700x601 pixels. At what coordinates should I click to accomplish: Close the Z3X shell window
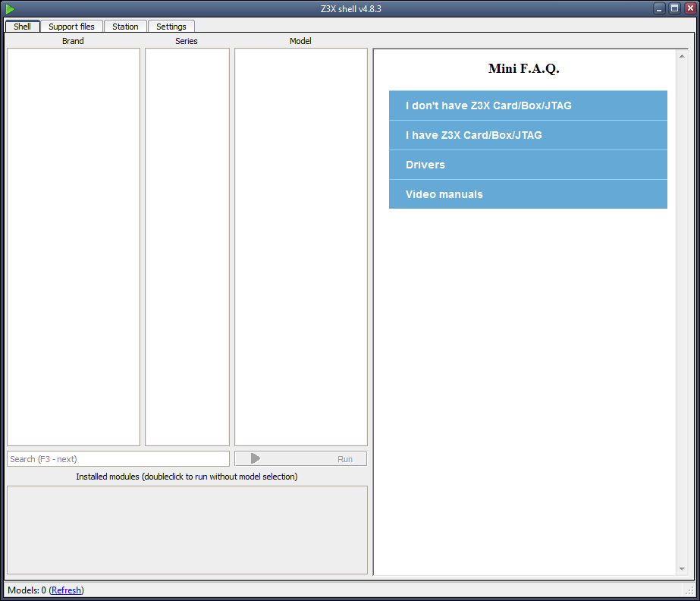[689, 8]
